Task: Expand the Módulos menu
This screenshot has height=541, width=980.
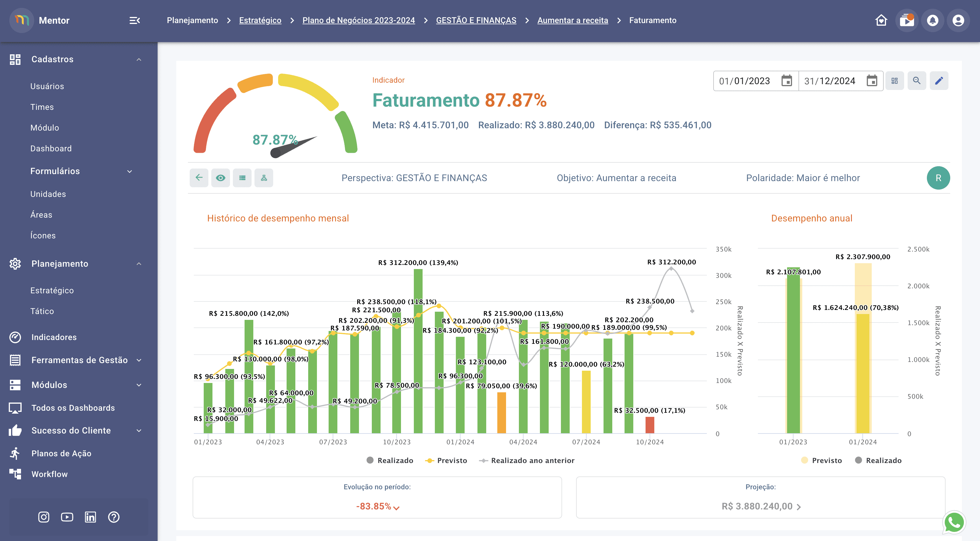Action: (x=49, y=385)
